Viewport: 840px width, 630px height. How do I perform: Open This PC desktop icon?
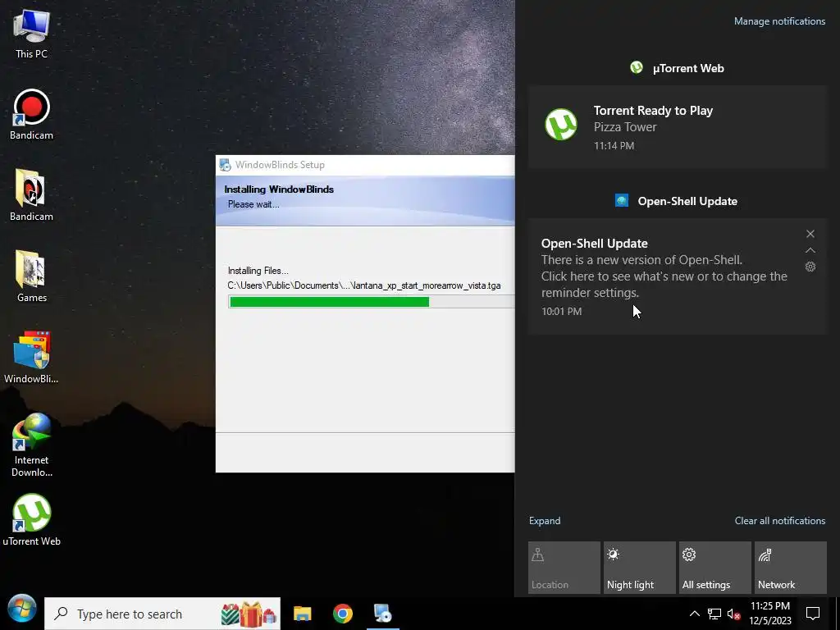[31, 33]
